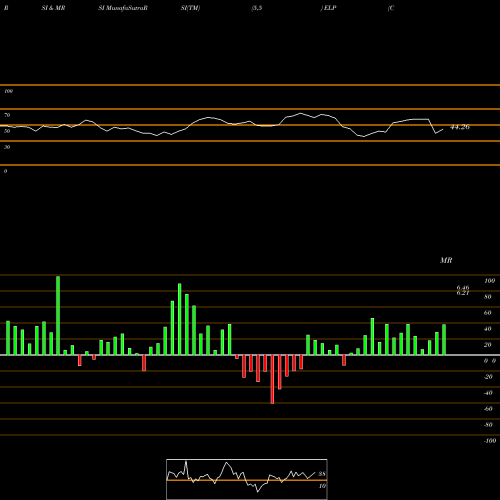Click the 6.46 value beside the histogram

(463, 288)
